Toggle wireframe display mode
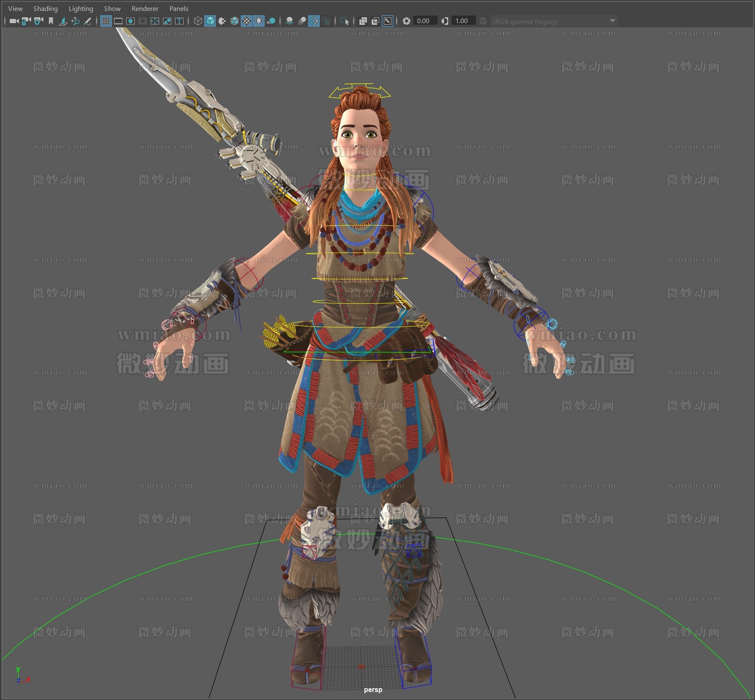This screenshot has width=755, height=700. coord(198,21)
